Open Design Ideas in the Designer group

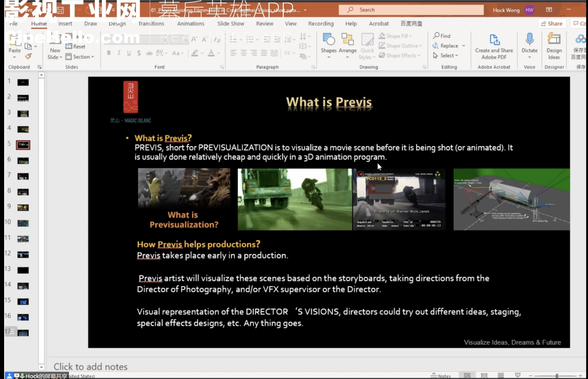(x=554, y=40)
